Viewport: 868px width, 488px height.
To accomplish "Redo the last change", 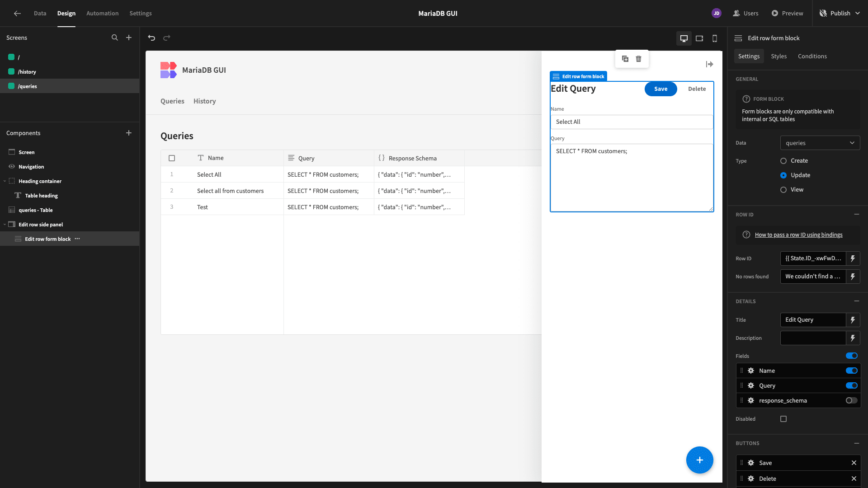I will (x=167, y=38).
